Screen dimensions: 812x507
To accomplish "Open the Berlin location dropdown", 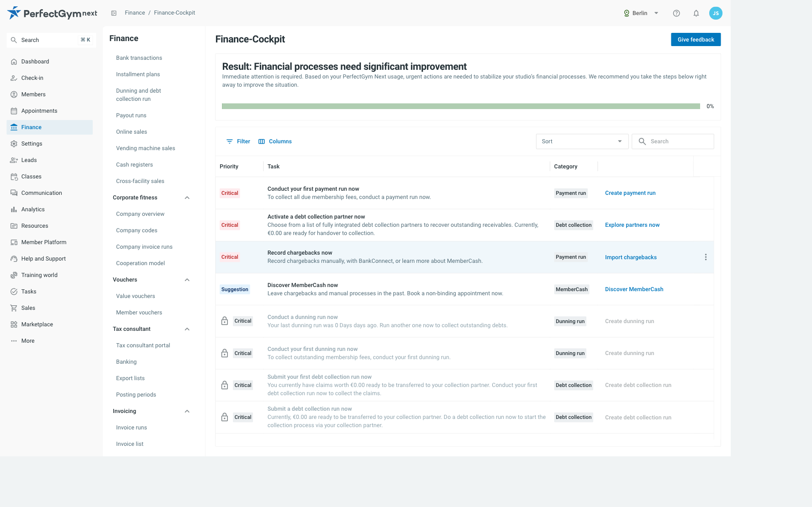I will (x=641, y=13).
